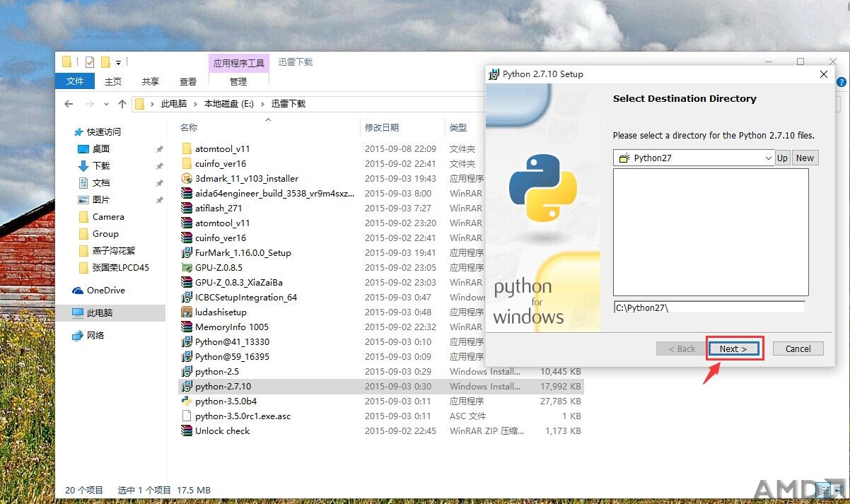The image size is (850, 504).
Task: Go forward using Explorer's forward arrow
Action: tap(89, 104)
